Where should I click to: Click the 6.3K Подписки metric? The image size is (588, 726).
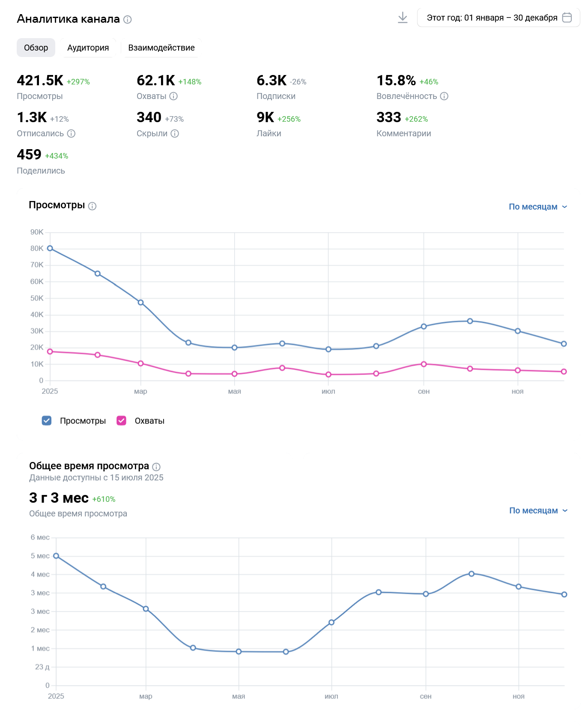pyautogui.click(x=272, y=81)
